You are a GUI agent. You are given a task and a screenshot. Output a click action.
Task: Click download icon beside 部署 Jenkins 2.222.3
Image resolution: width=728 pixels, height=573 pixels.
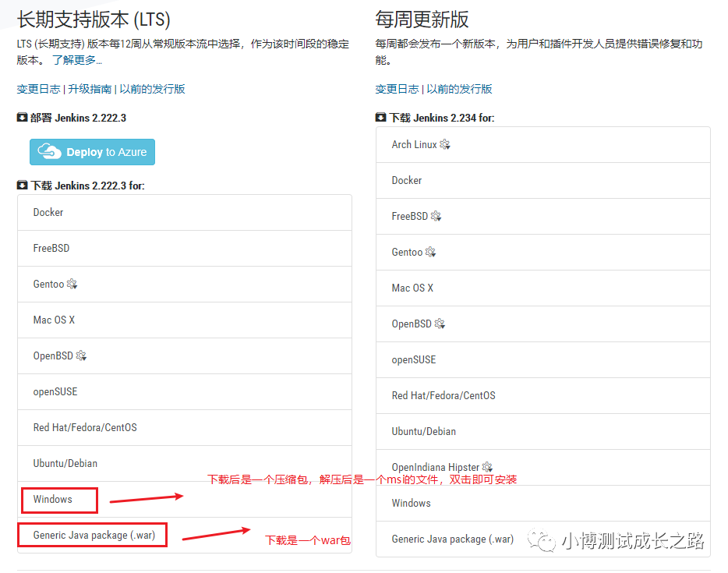pos(22,118)
